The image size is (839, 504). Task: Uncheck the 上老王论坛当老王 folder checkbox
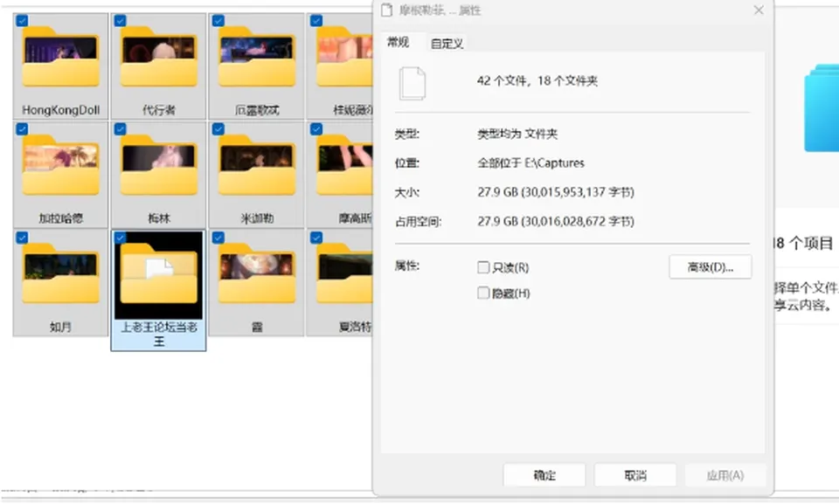coord(120,238)
